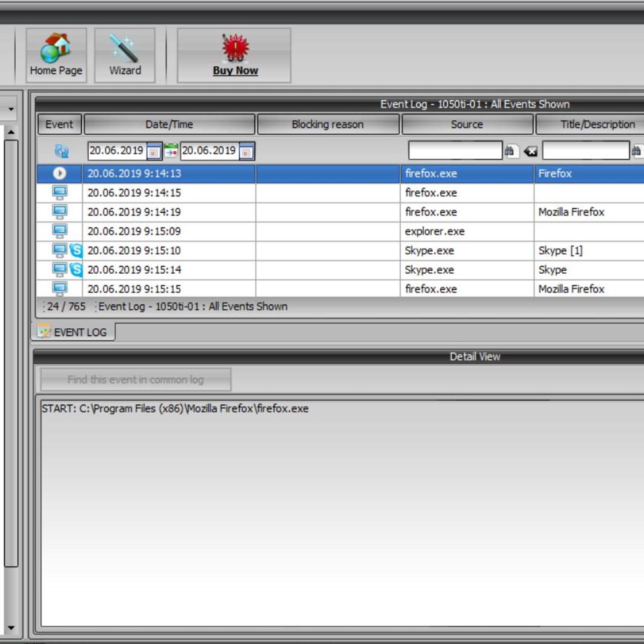Click monitor icon on 9:15:09 row

click(x=60, y=231)
